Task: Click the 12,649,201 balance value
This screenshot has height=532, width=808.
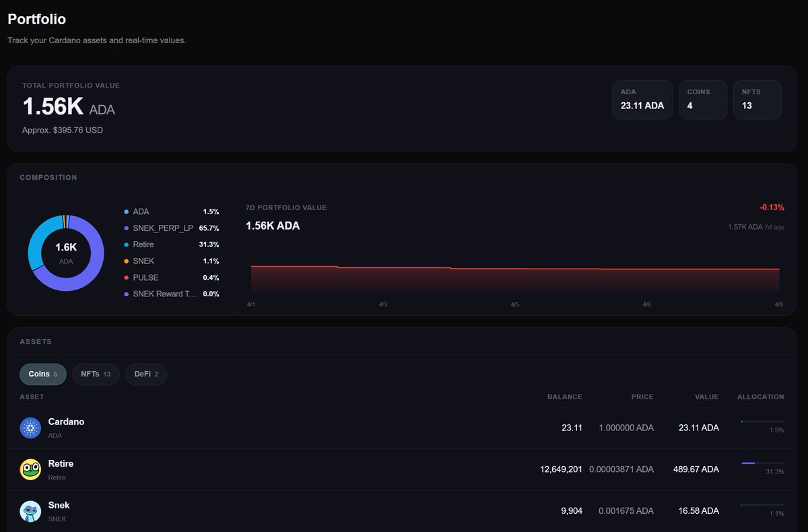Action: [x=561, y=469]
